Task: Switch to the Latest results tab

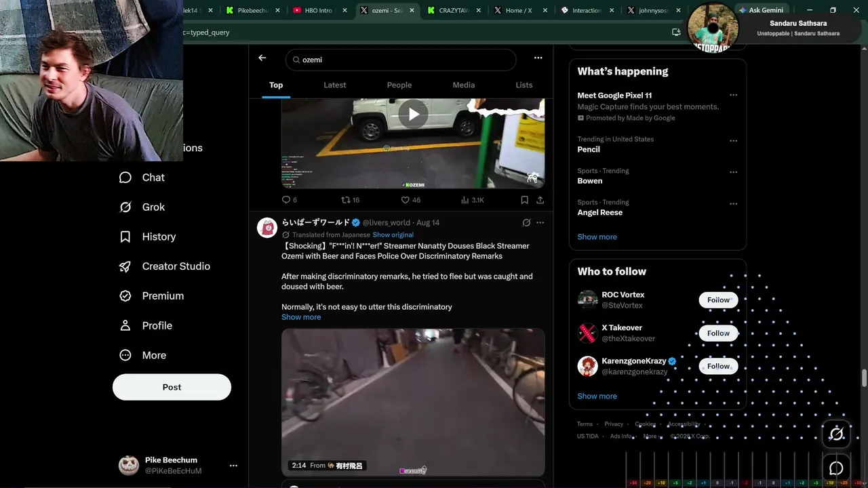Action: click(335, 85)
